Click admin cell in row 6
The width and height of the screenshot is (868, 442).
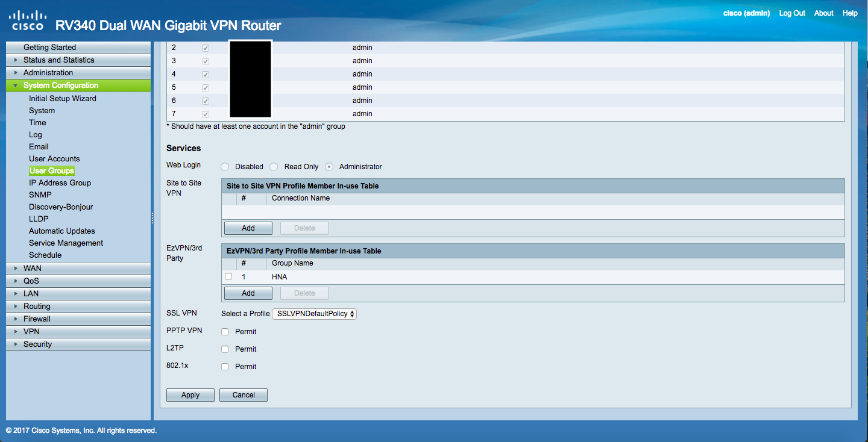(x=362, y=101)
